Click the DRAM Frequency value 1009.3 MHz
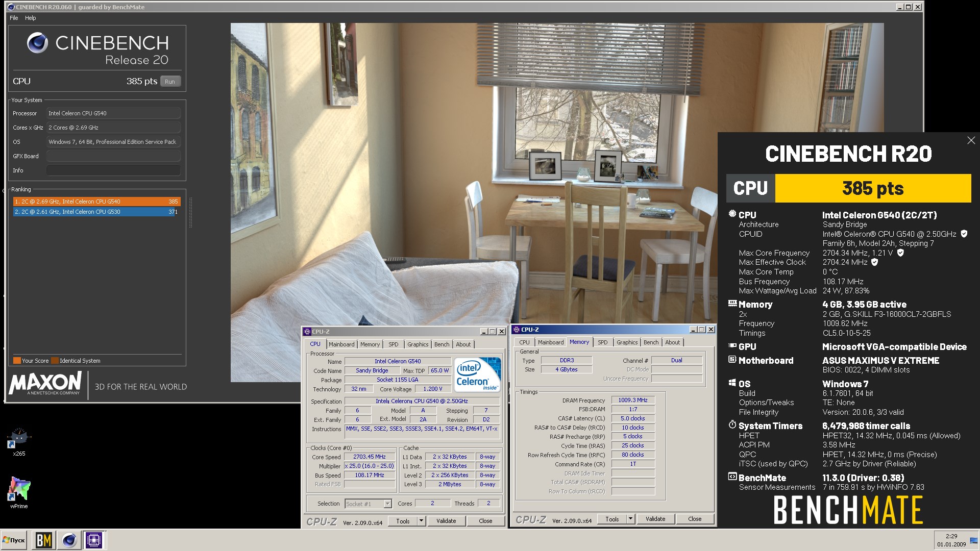The image size is (980, 551). [x=633, y=400]
